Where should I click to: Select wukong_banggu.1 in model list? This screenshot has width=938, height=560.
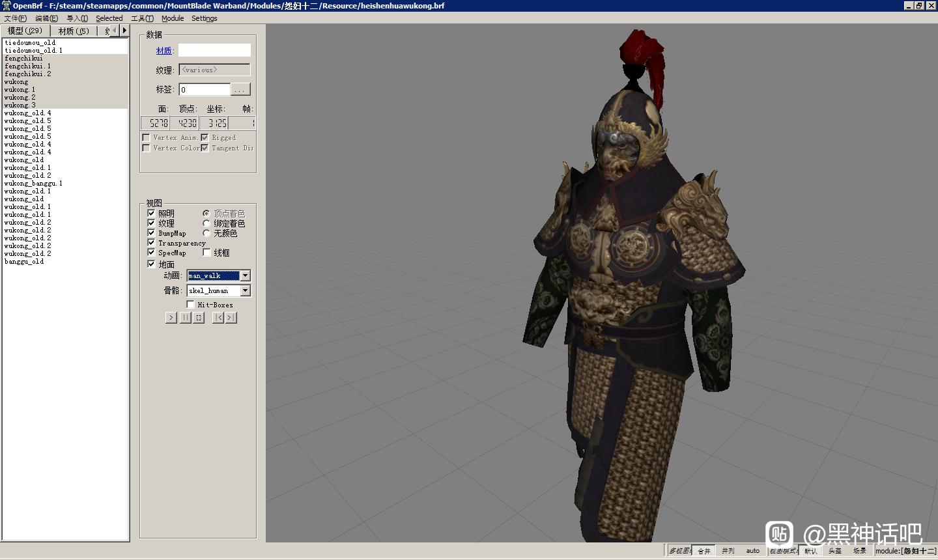coord(66,183)
